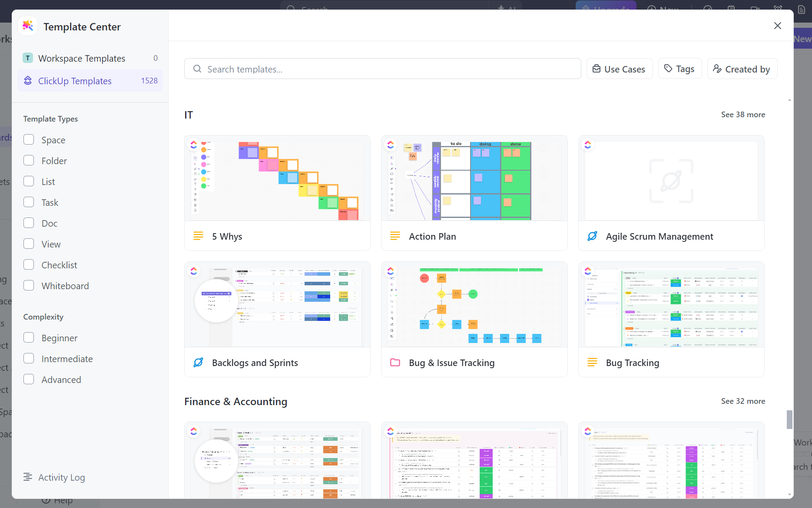Image resolution: width=812 pixels, height=508 pixels.
Task: Open the Use Cases filter dropdown
Action: (619, 69)
